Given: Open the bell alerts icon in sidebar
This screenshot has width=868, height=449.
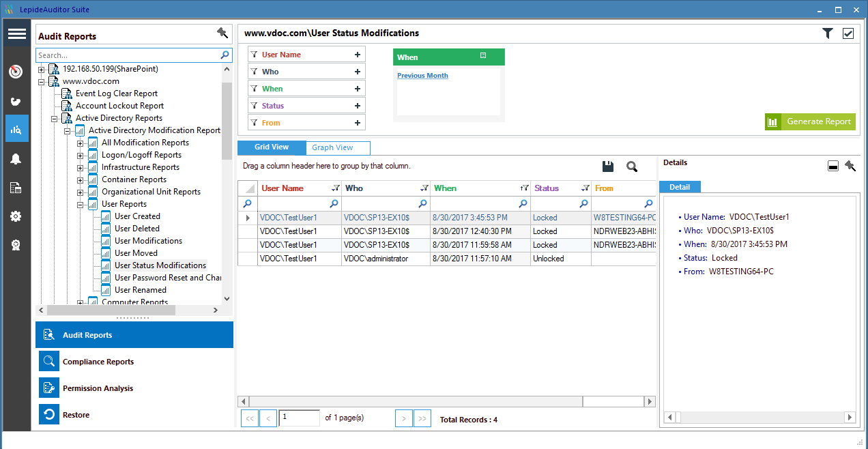Looking at the screenshot, I should click(16, 159).
